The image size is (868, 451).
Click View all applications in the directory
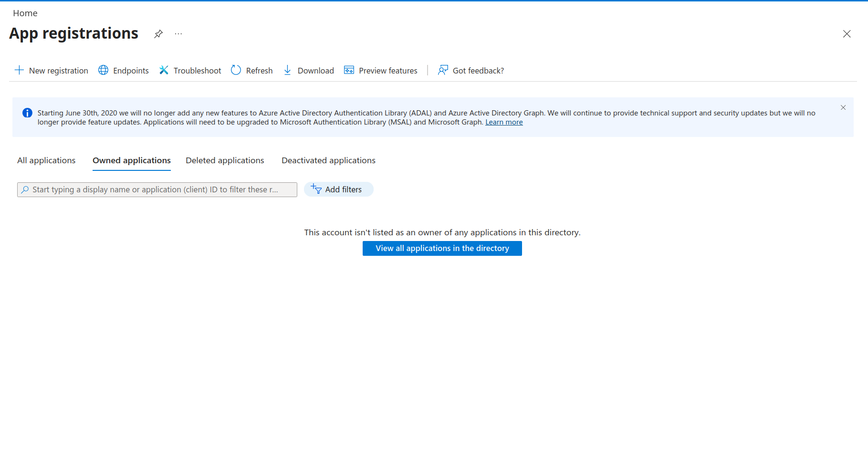(442, 248)
